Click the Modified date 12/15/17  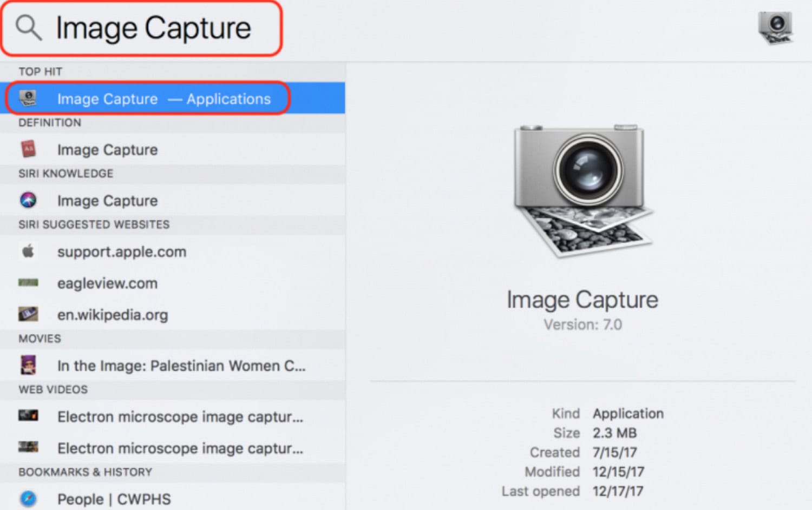click(619, 472)
